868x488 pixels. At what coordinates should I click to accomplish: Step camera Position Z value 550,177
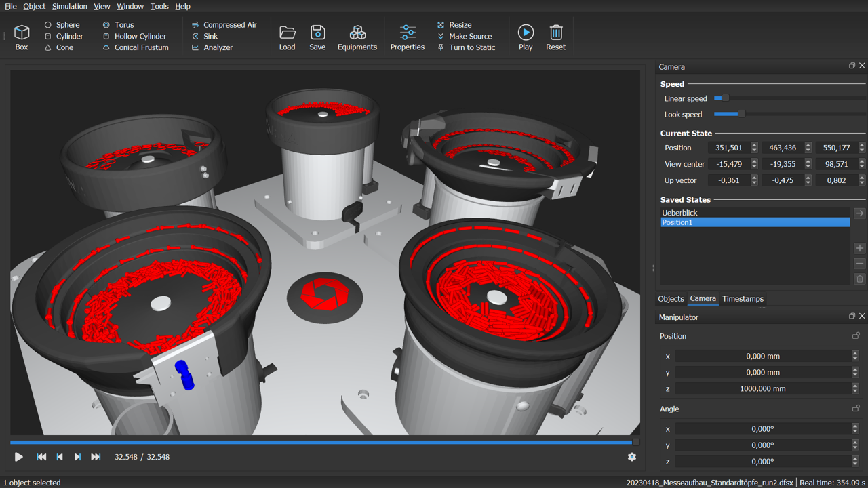[x=861, y=148]
